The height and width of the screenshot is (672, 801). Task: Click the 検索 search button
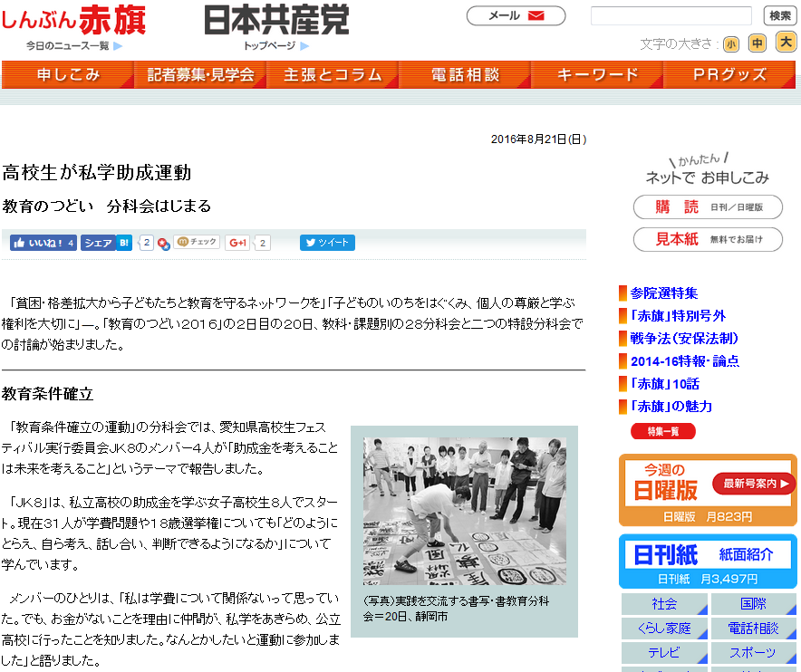[780, 15]
